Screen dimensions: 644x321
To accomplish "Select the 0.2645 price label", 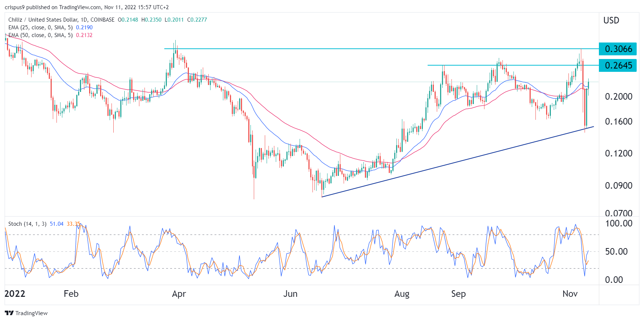I will (618, 65).
